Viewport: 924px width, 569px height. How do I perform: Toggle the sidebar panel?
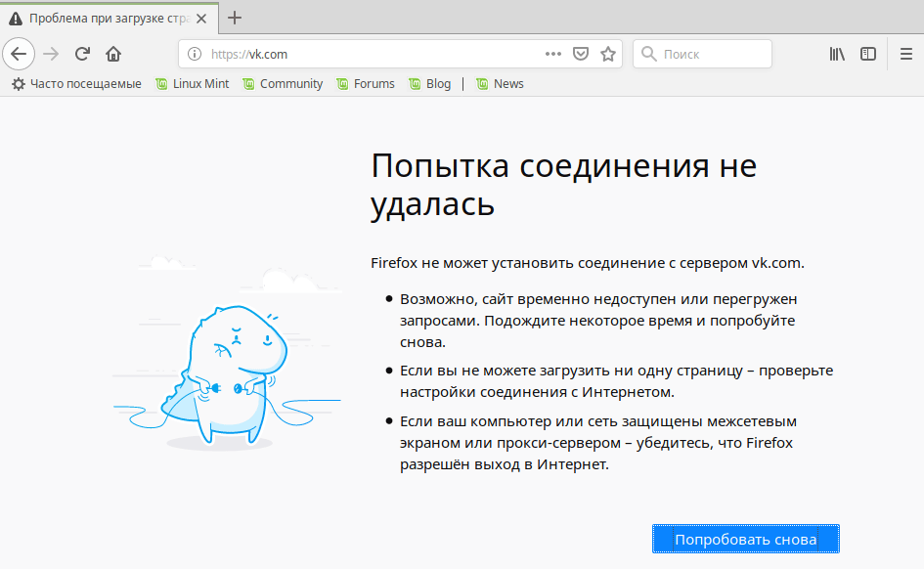(x=868, y=54)
